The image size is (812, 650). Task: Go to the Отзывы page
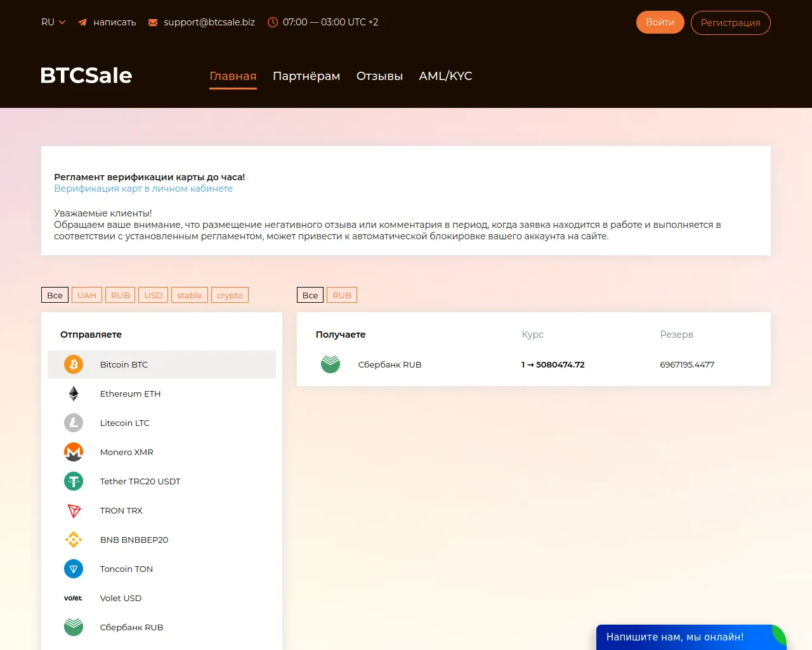point(379,76)
